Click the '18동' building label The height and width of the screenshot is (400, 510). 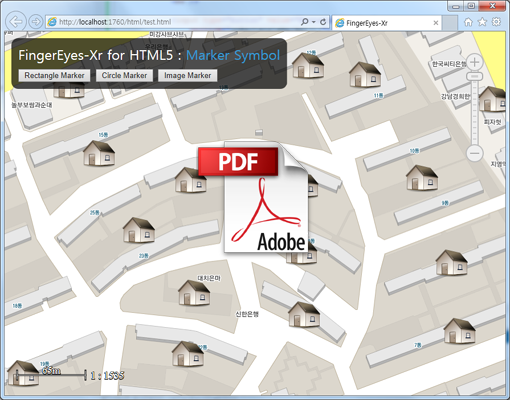(17, 306)
